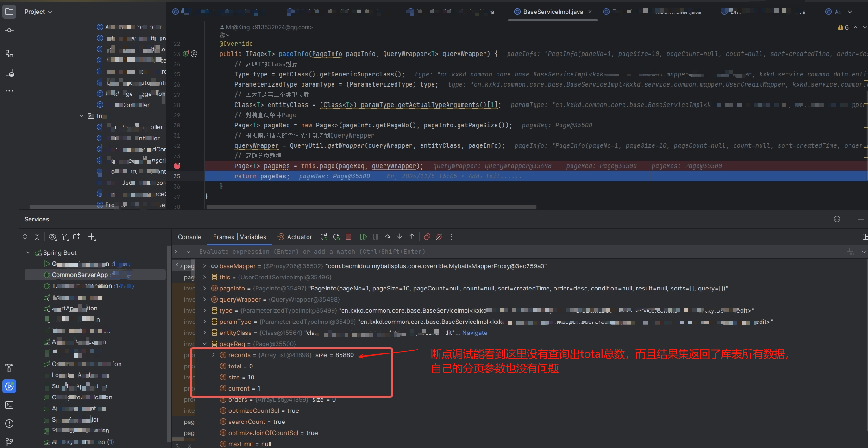Image resolution: width=868 pixels, height=448 pixels.
Task: Open the Project tool window icon
Action: (x=9, y=12)
